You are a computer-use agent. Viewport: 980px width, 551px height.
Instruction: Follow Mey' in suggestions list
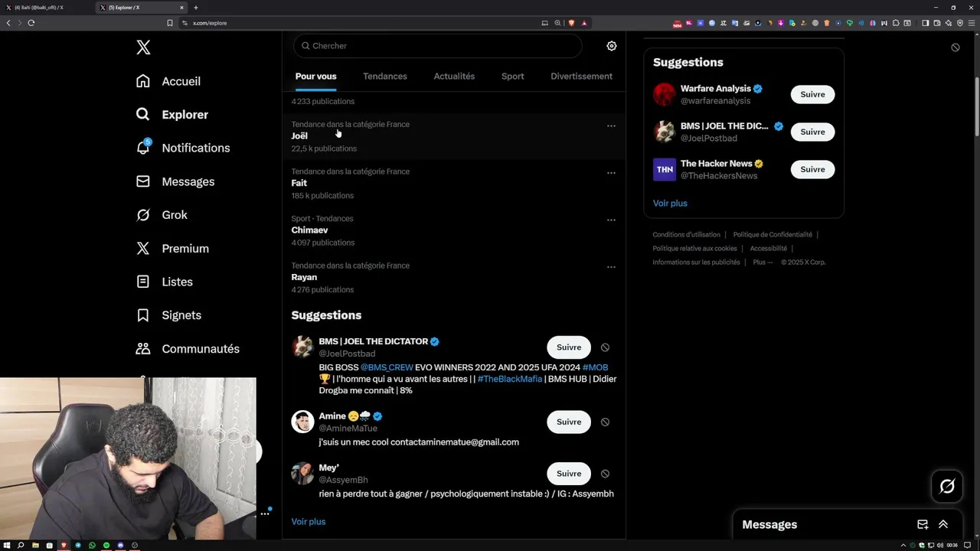click(569, 474)
